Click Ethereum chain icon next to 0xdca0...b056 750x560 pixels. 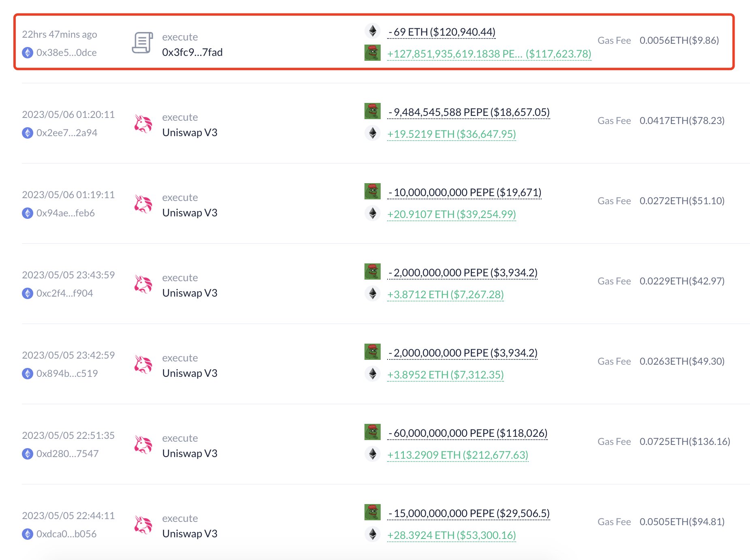coord(28,534)
